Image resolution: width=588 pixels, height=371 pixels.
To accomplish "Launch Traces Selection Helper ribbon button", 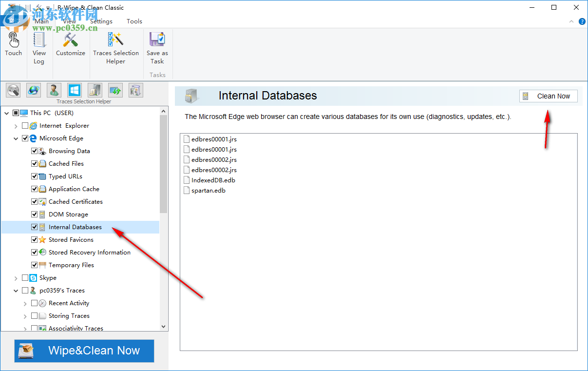I will pos(116,48).
